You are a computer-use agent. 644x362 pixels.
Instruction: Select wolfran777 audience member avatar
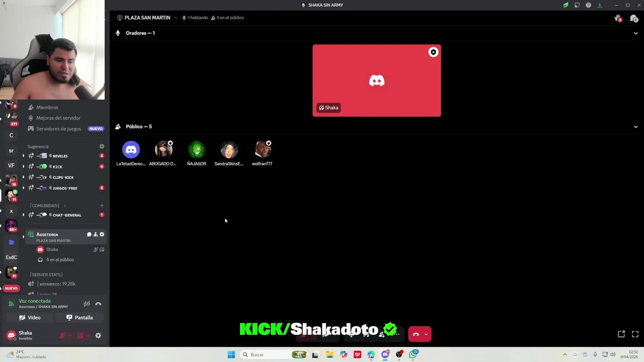pyautogui.click(x=262, y=150)
